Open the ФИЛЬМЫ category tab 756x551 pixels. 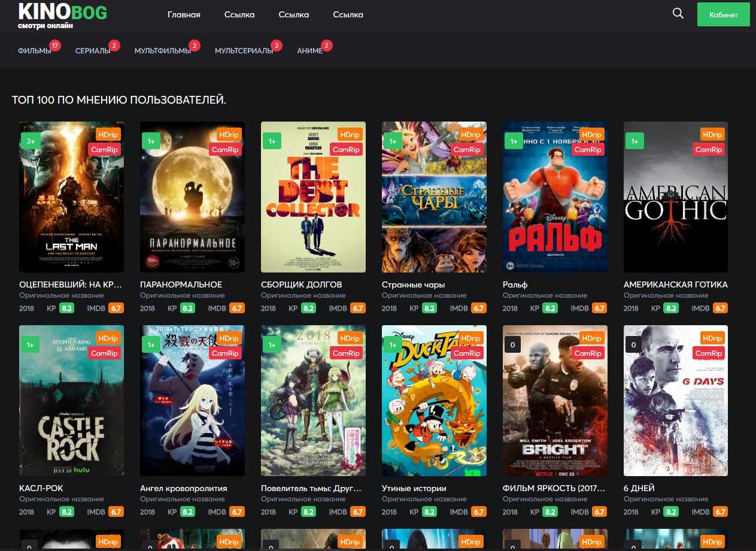(35, 51)
